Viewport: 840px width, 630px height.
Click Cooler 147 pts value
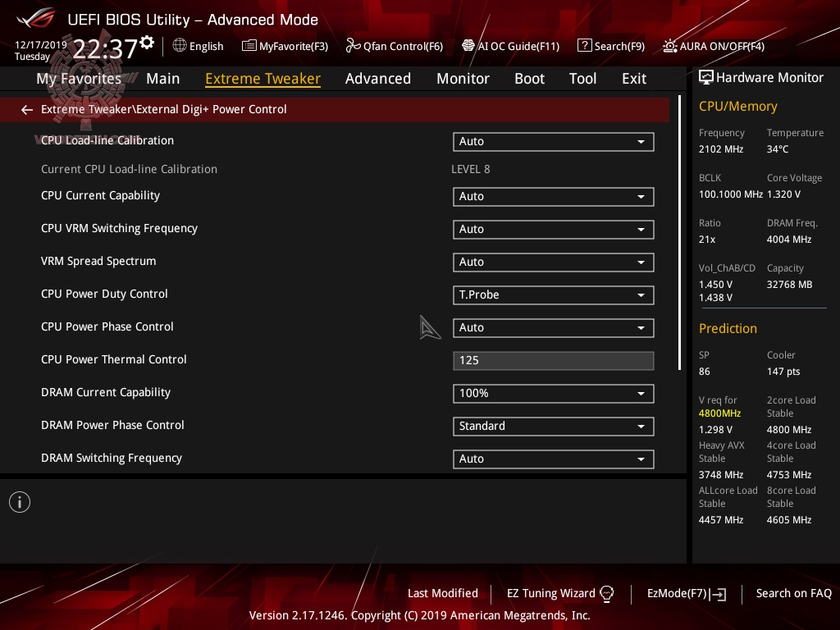tap(783, 372)
